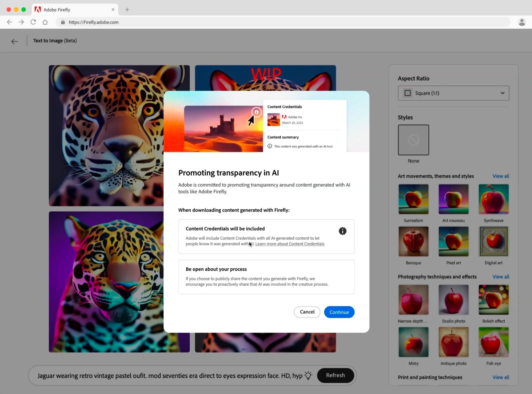Select the Surrealism style thumbnail
The image size is (532, 394).
click(x=413, y=199)
